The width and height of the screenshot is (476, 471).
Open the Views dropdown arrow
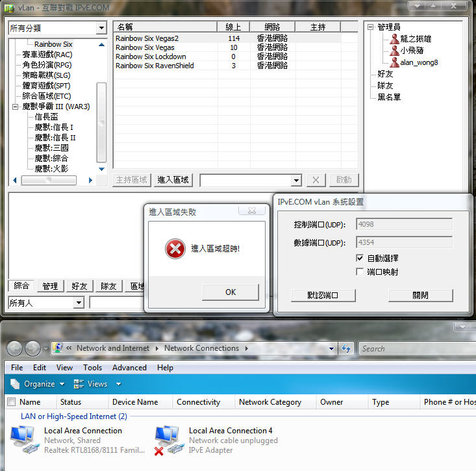[118, 384]
